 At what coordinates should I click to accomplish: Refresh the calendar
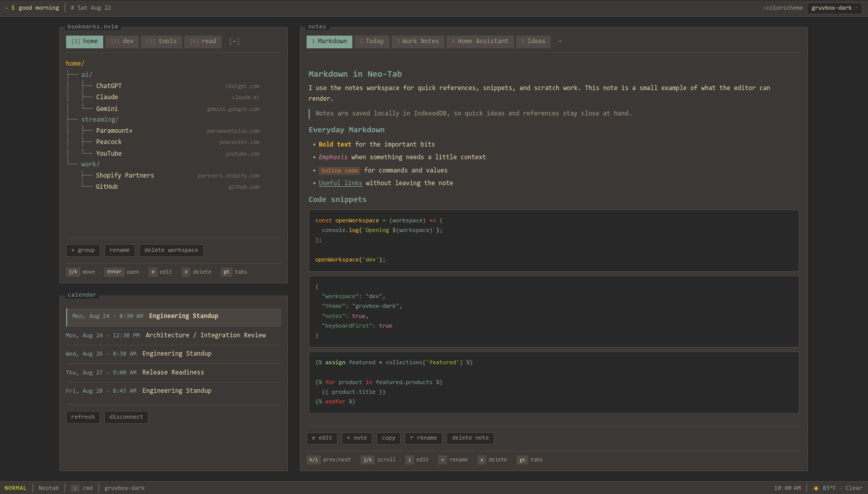83,417
